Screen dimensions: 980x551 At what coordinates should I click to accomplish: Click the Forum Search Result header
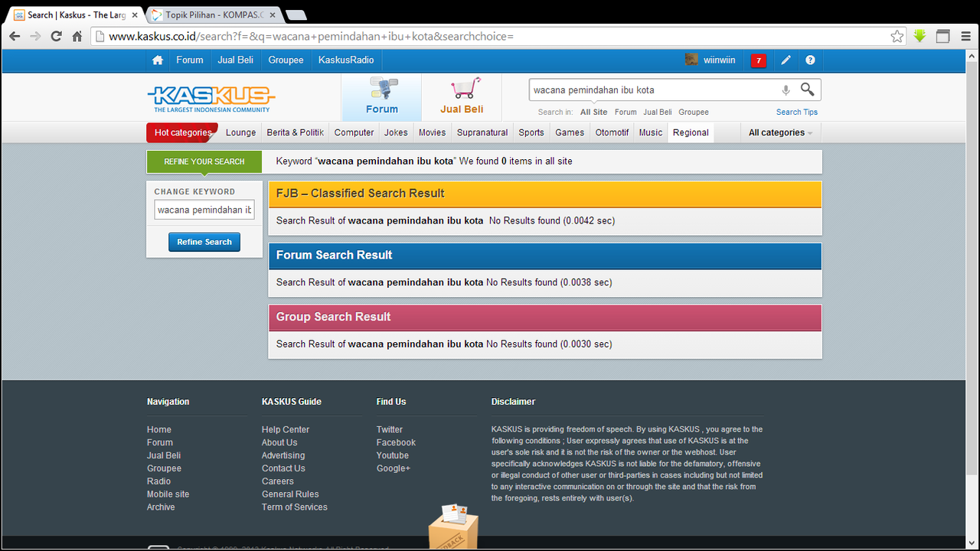545,256
